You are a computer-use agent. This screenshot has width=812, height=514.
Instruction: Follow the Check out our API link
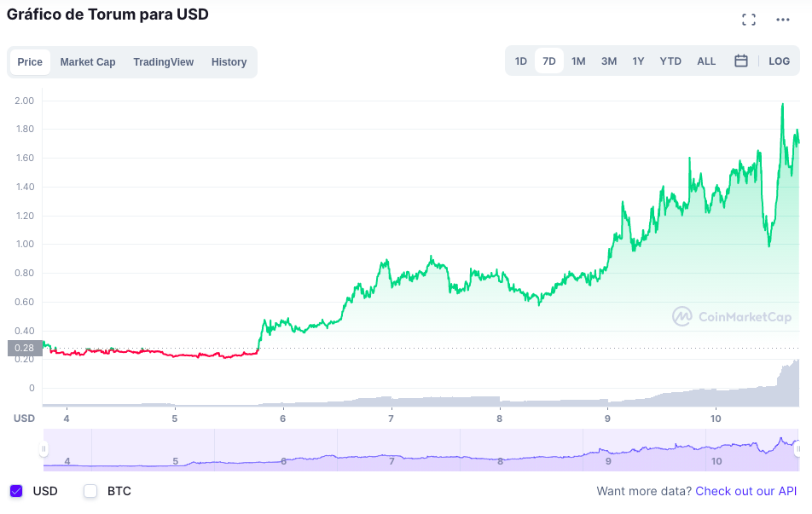(x=745, y=491)
